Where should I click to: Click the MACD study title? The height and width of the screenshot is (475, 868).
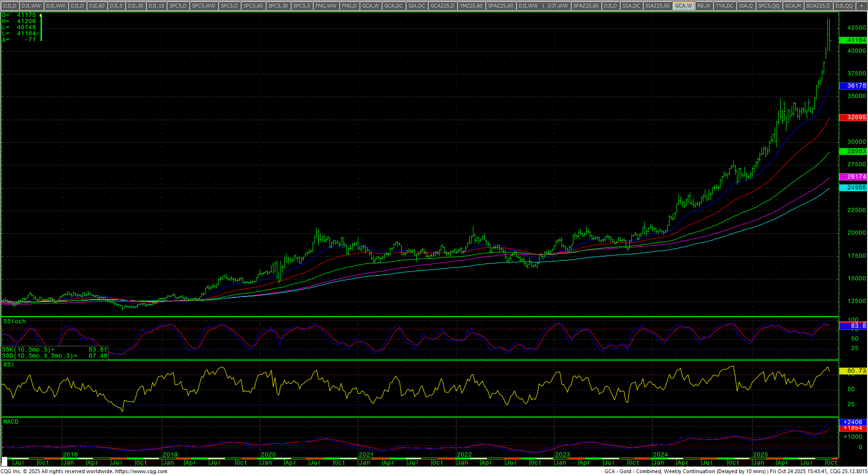pyautogui.click(x=11, y=422)
